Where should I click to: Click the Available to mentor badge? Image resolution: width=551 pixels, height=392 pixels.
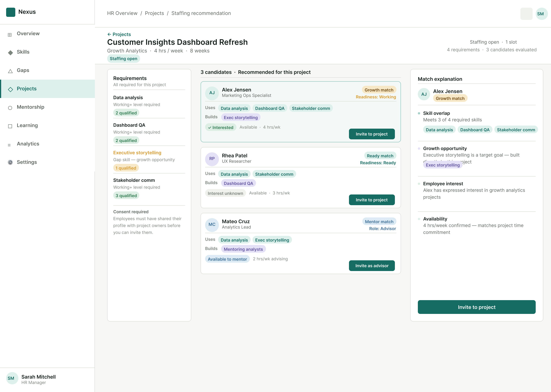click(x=227, y=259)
